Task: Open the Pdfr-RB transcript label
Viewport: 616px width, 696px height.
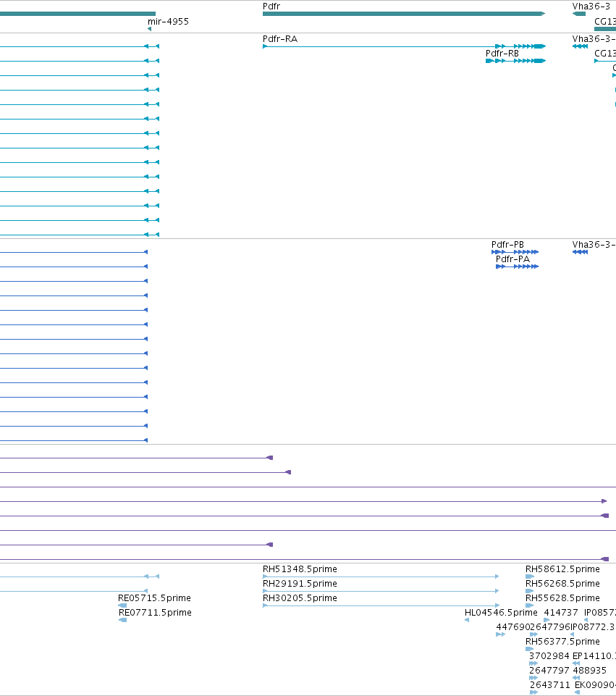Action: (x=502, y=54)
